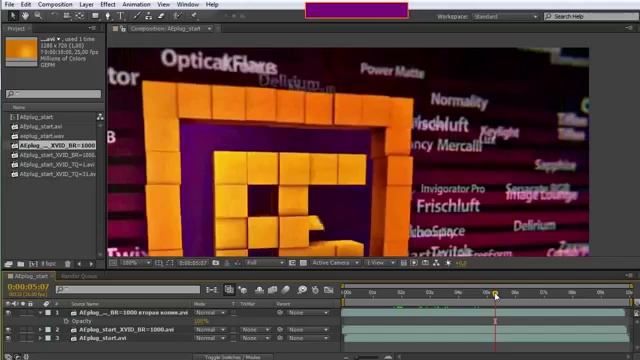This screenshot has height=360, width=640.
Task: Expand layer 3 properties triangle
Action: [x=40, y=338]
